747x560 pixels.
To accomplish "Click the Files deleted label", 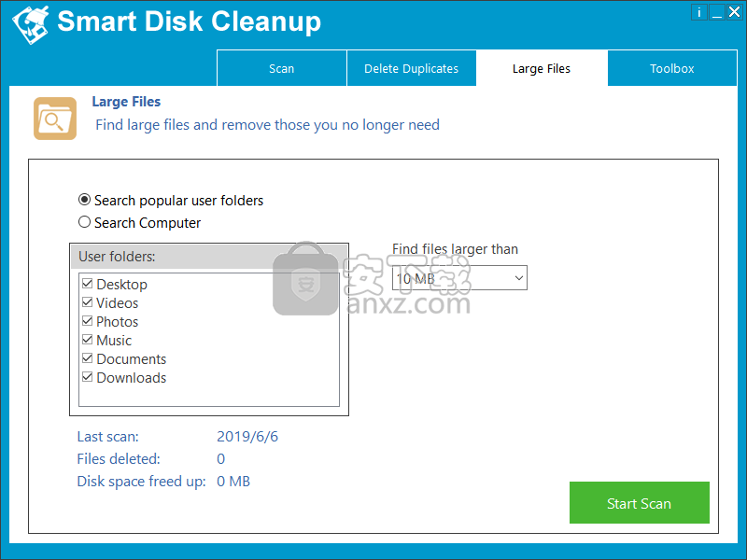I will [x=119, y=459].
